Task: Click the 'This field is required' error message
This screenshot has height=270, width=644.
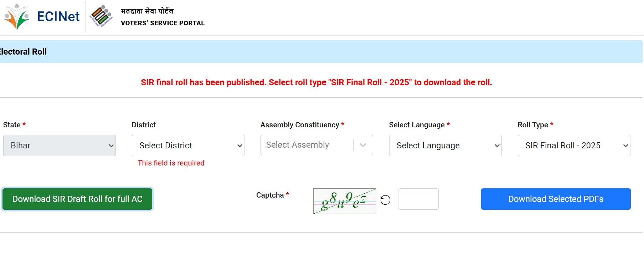Action: (x=171, y=163)
